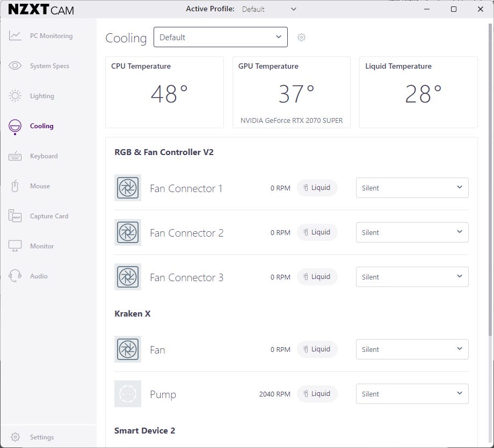Click the Pump 2040 RPM value
Viewport: 494px width, 448px height.
(275, 394)
